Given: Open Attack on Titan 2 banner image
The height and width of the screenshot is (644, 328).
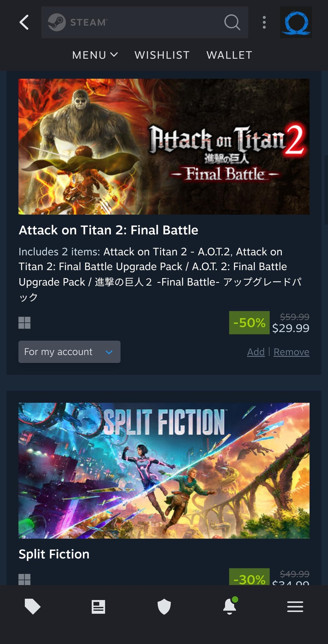Looking at the screenshot, I should tap(164, 147).
